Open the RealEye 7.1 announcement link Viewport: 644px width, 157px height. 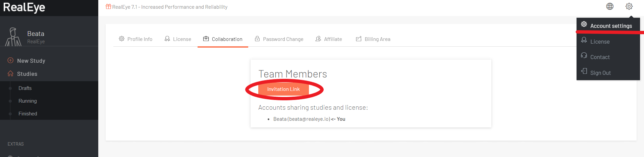(170, 7)
